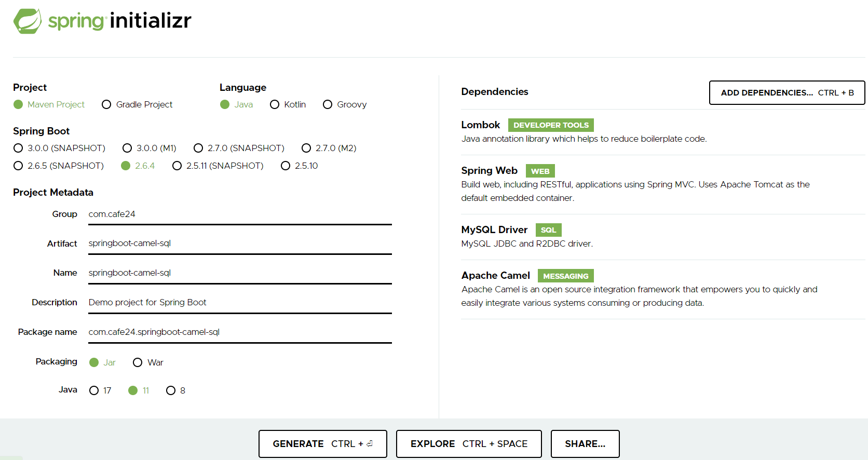Choose War packaging option
This screenshot has width=868, height=460.
click(x=148, y=362)
